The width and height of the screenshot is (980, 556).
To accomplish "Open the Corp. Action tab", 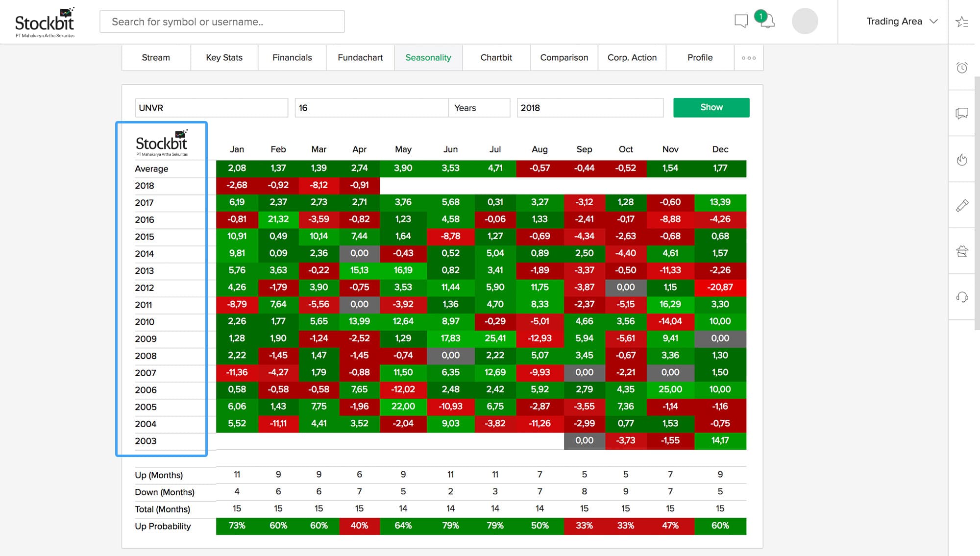I will point(632,58).
